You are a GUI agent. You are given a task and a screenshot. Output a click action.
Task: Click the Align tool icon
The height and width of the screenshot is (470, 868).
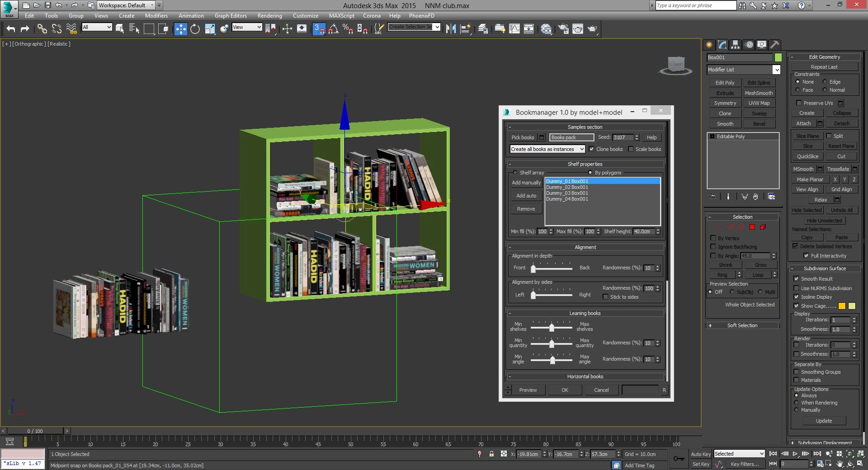pos(465,29)
